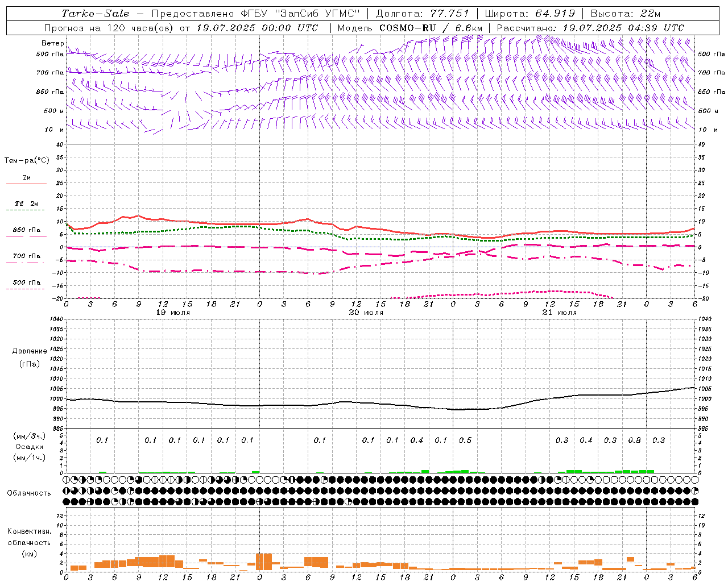
Task: Click the '19 июля' date label
Action: 173,313
